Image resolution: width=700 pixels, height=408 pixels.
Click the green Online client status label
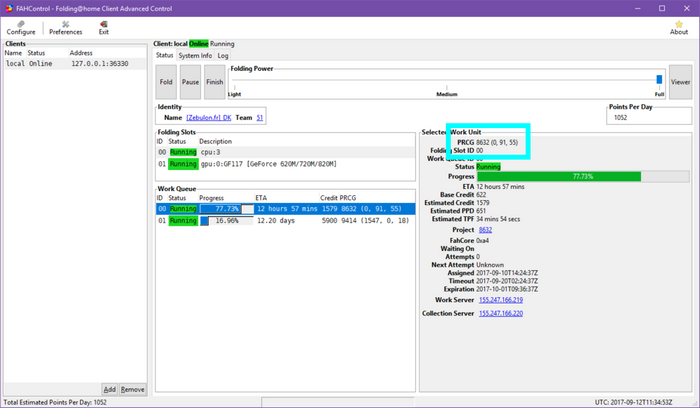199,44
